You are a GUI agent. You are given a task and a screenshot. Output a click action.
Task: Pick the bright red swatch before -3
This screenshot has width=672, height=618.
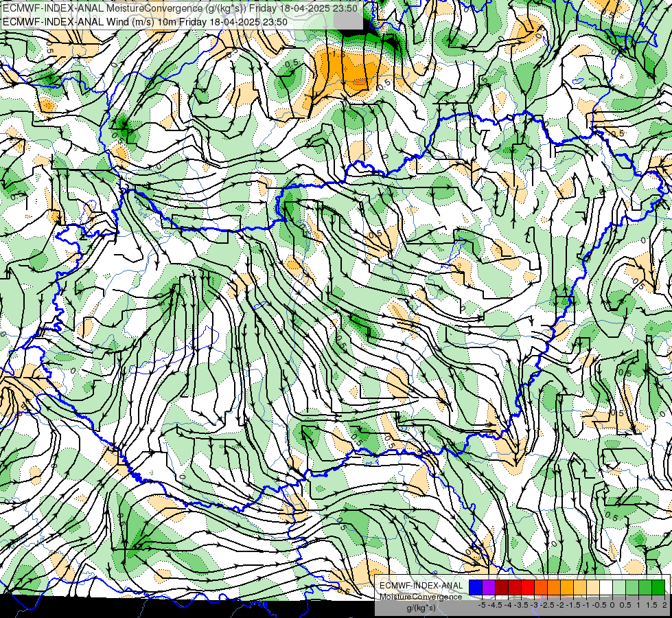[x=528, y=587]
